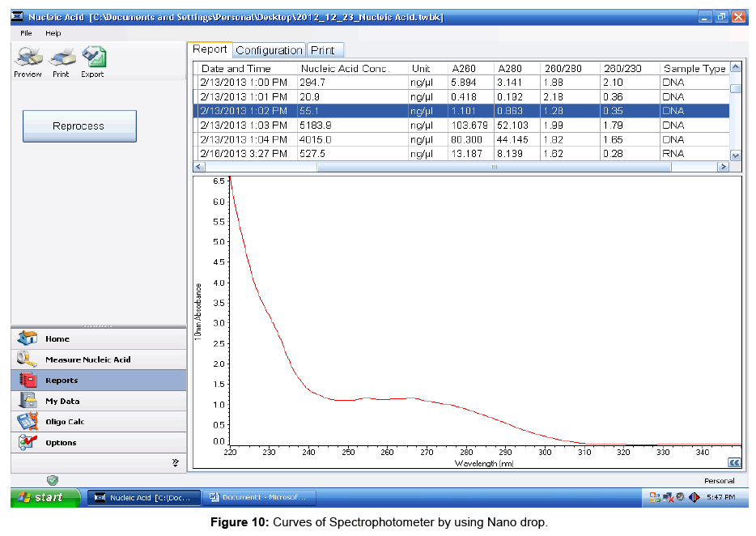This screenshot has width=756, height=536.
Task: Open the File menu
Action: click(x=27, y=33)
